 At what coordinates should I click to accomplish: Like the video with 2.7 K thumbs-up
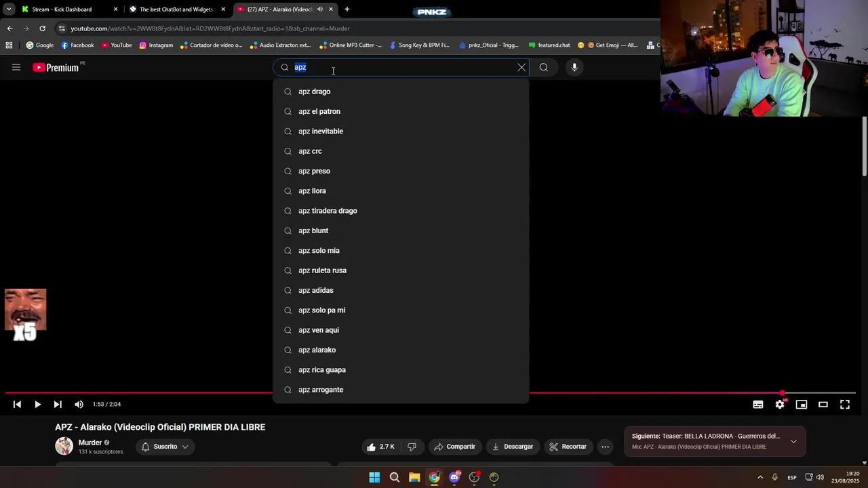tap(380, 447)
